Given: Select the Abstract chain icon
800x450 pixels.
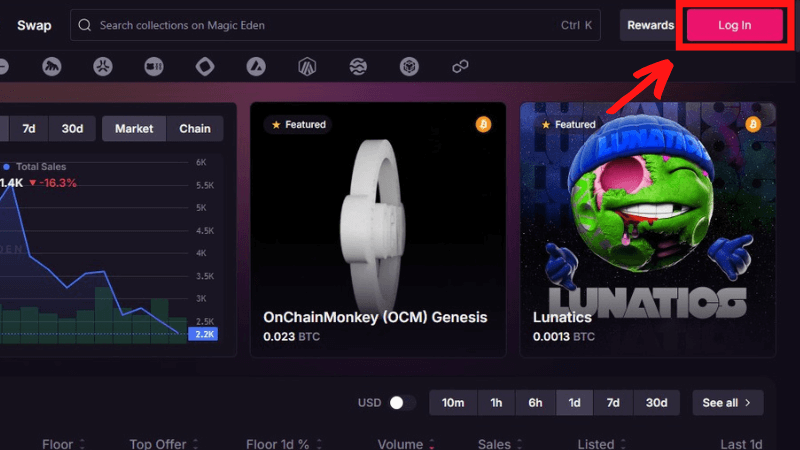Looking at the screenshot, I should [103, 66].
